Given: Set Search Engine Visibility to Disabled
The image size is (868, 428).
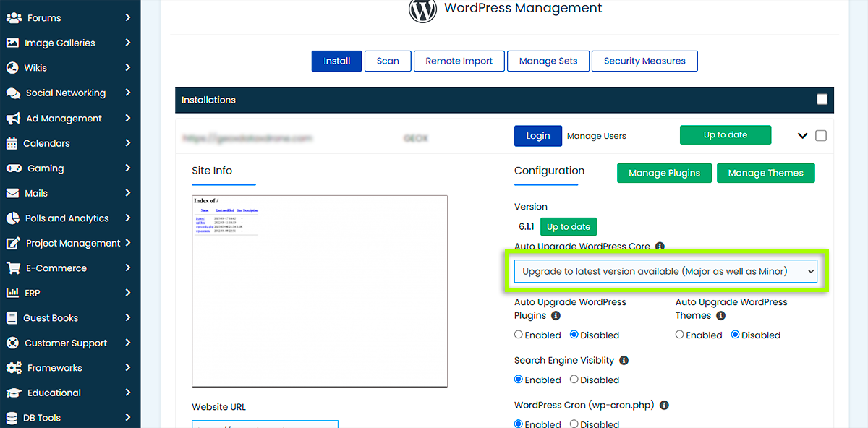Looking at the screenshot, I should [574, 380].
